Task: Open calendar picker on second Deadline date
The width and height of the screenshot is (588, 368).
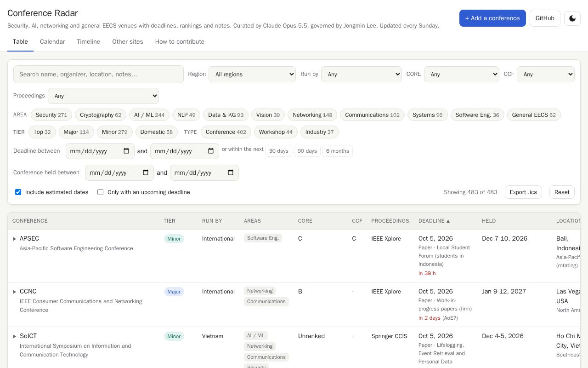Action: click(211, 151)
